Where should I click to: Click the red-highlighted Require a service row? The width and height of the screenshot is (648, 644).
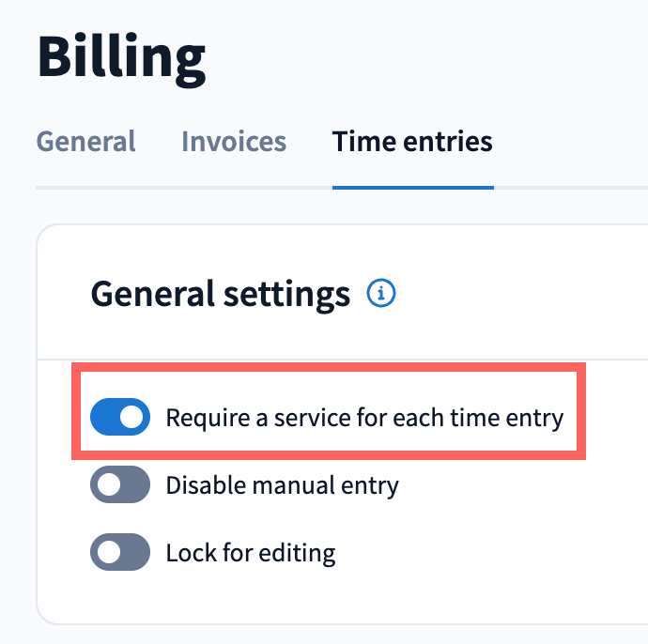coord(329,418)
